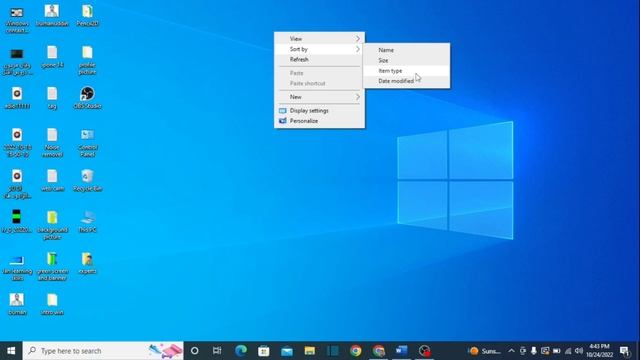The height and width of the screenshot is (360, 640).
Task: Select the 'Noise removed' desktop file
Action: [x=52, y=143]
